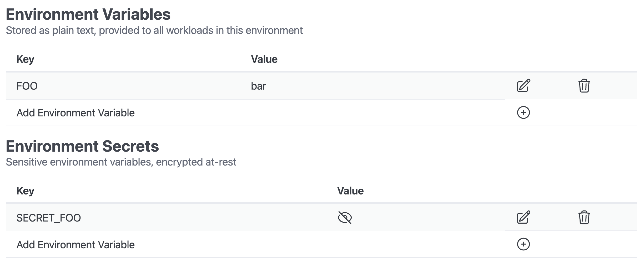Image resolution: width=644 pixels, height=278 pixels.
Task: Delete the FOO environment variable
Action: click(584, 86)
